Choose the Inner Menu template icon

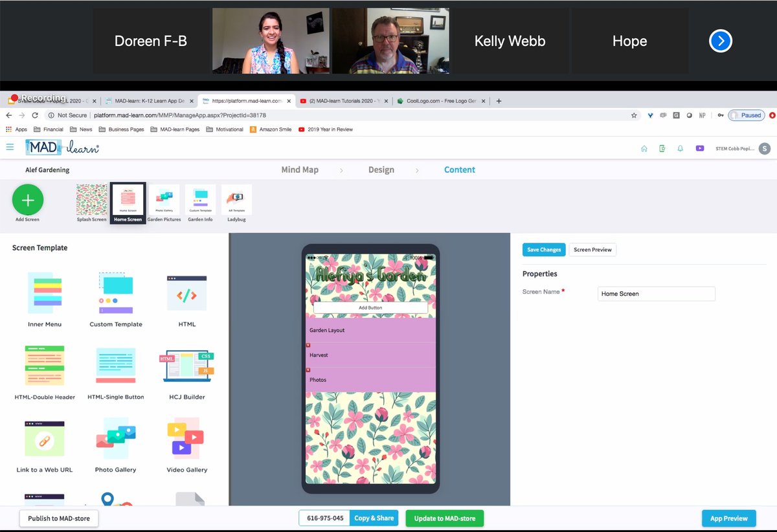pyautogui.click(x=45, y=293)
